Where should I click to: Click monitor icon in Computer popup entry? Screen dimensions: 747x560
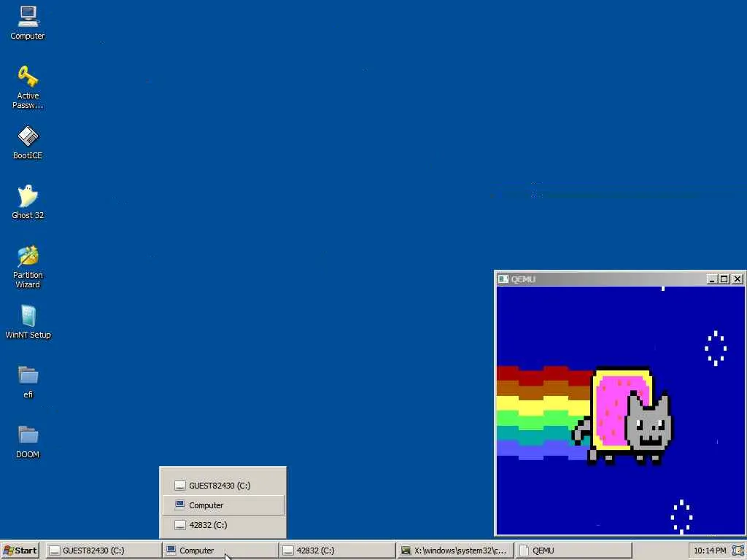tap(179, 505)
